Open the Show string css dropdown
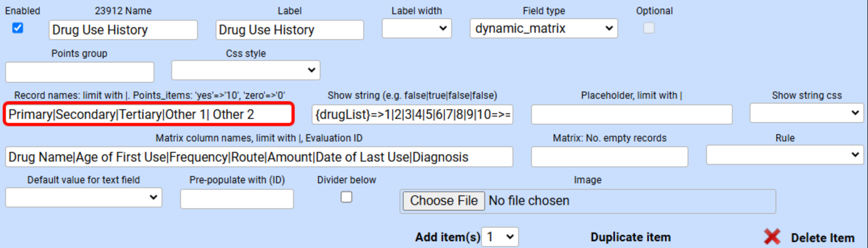Screen dimensions: 868x248 coord(806,113)
